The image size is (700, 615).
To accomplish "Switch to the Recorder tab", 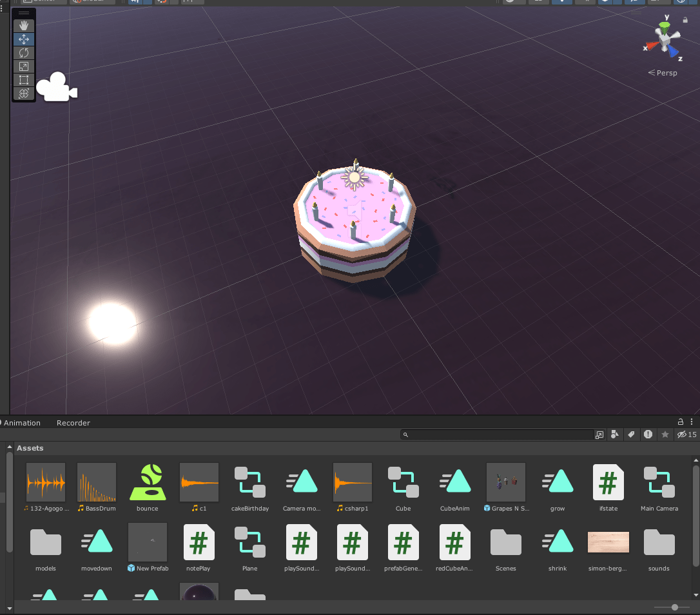I will tap(73, 423).
